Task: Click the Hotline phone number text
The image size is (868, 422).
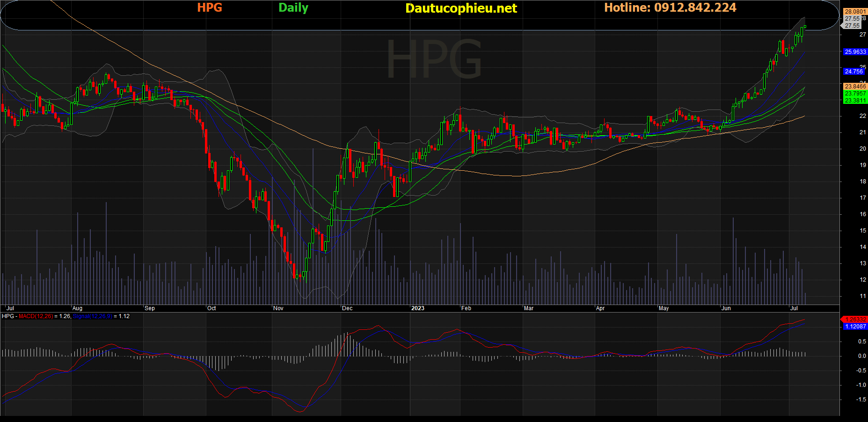Action: pos(670,7)
